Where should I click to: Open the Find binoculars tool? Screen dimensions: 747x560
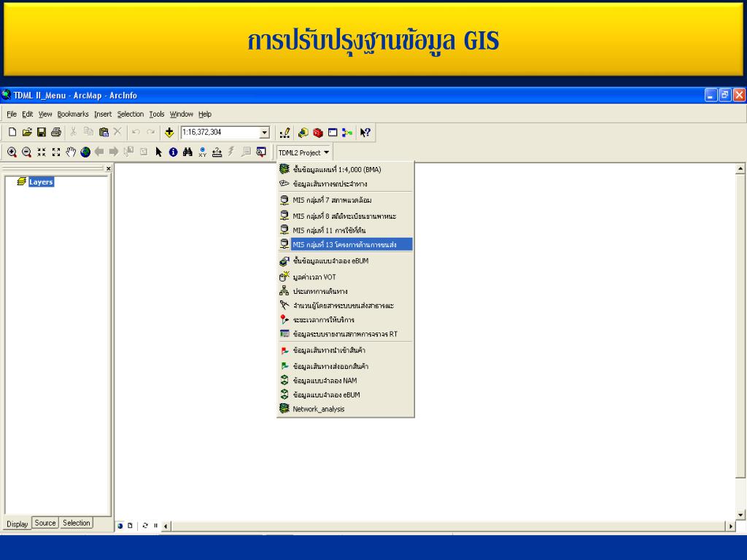pyautogui.click(x=187, y=152)
